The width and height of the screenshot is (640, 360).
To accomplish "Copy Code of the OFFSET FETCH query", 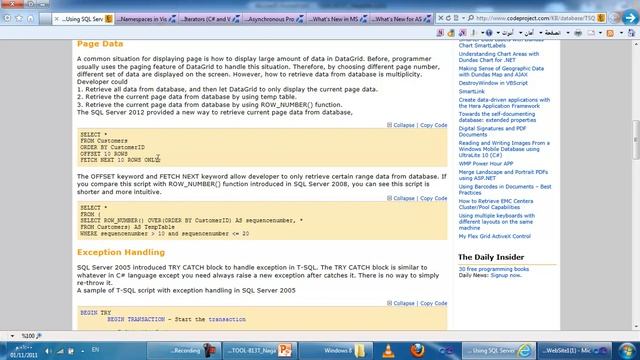I will coord(433,125).
